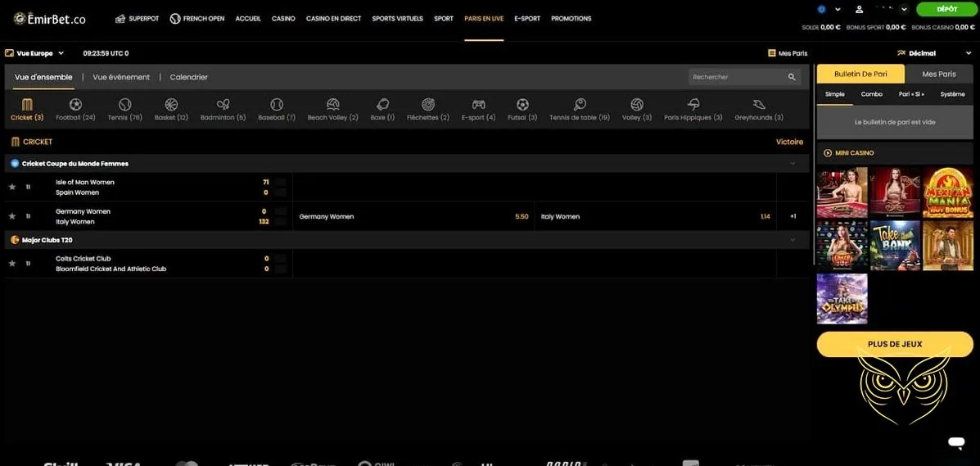Select the Paris Hippiques icon
Viewport: 980px width, 466px height.
693,106
